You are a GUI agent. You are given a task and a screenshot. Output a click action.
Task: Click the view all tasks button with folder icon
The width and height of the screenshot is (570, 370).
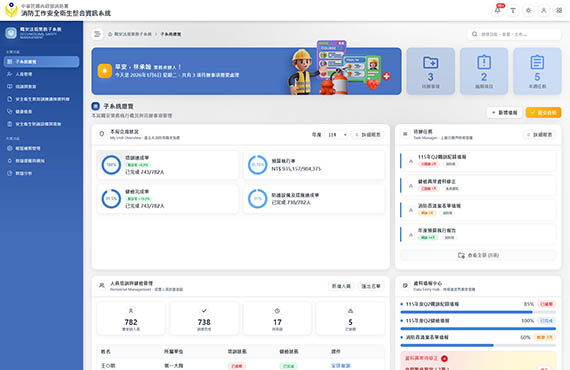coord(478,255)
